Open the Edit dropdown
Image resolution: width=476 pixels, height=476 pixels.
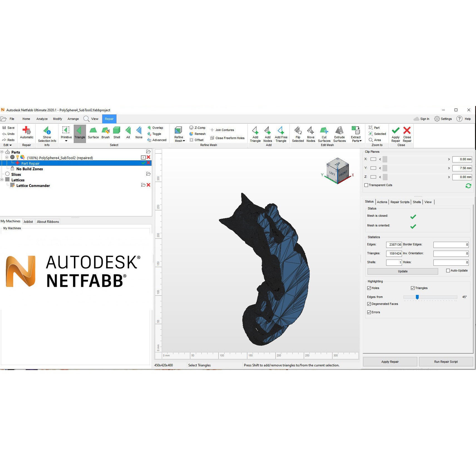click(x=8, y=145)
